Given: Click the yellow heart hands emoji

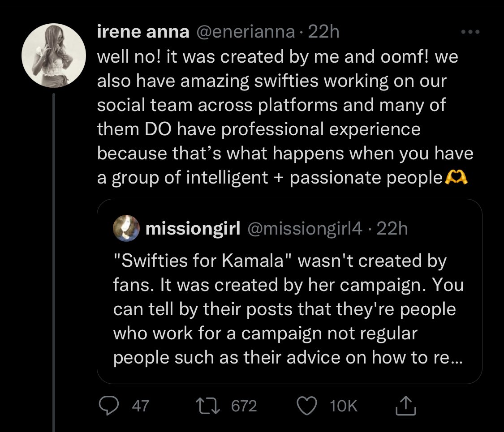Looking at the screenshot, I should coord(457,178).
